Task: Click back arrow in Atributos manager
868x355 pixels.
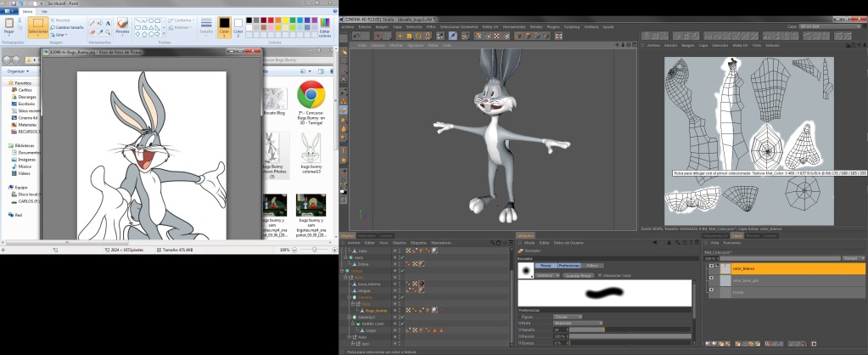Action: click(x=655, y=243)
